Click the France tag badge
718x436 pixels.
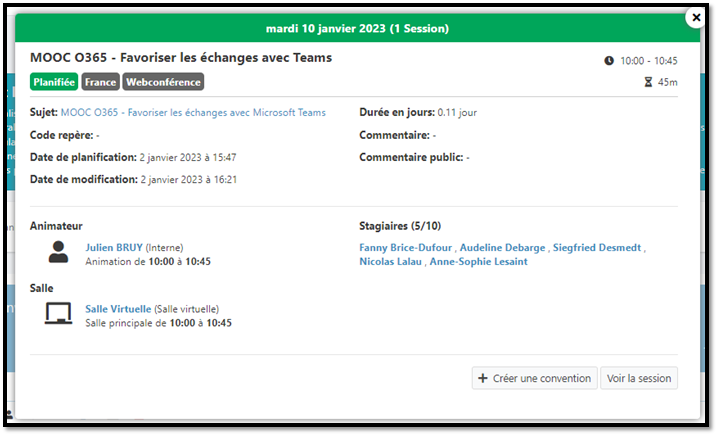99,82
